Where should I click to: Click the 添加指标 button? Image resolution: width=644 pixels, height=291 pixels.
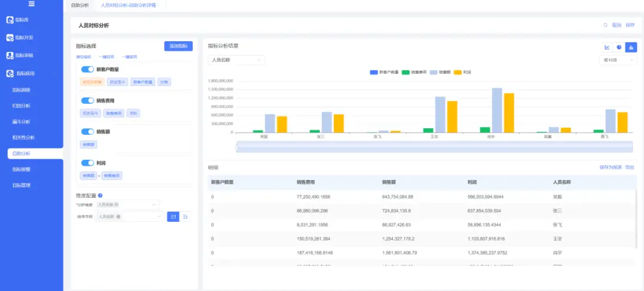click(x=178, y=46)
